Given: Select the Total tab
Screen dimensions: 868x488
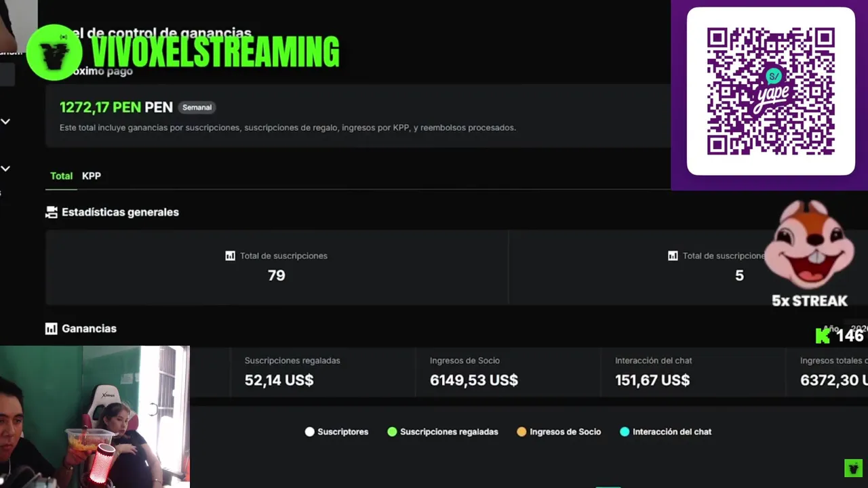Looking at the screenshot, I should [61, 176].
